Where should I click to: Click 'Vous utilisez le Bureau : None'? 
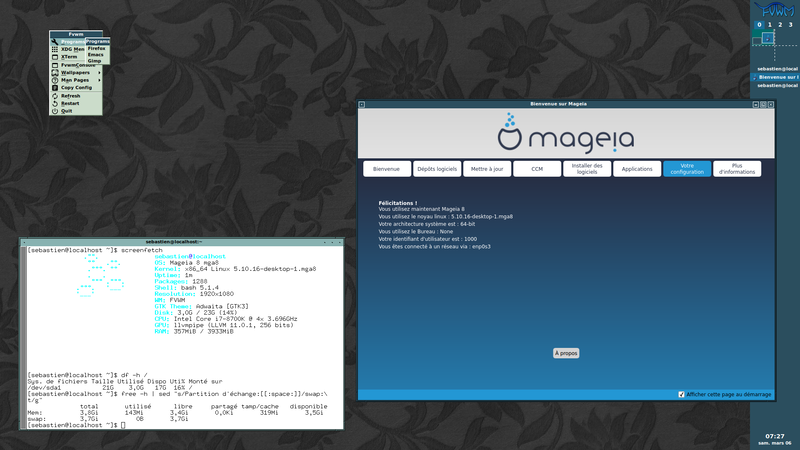415,232
